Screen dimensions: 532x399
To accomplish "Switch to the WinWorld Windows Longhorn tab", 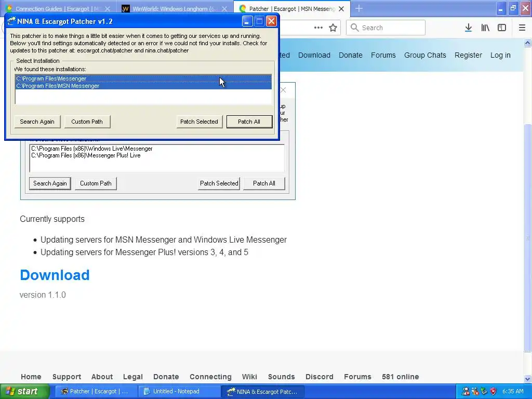I will pyautogui.click(x=174, y=9).
